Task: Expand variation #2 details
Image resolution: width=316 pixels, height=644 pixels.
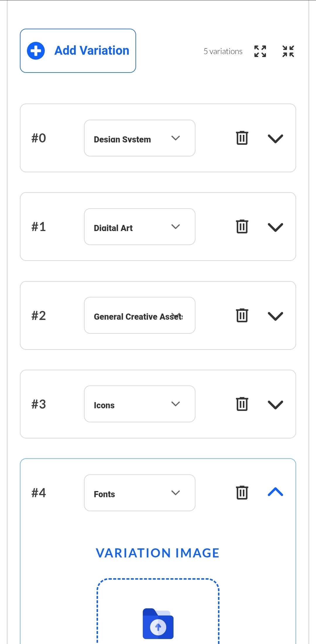Action: coord(275,316)
